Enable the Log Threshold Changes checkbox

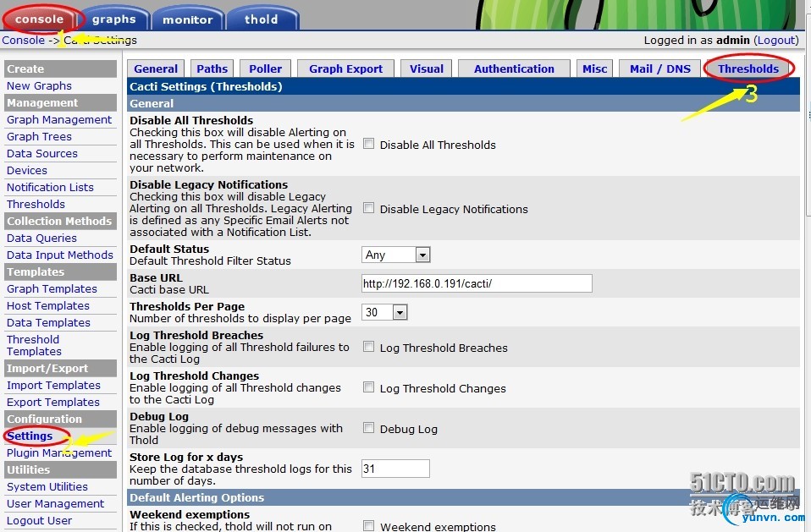point(369,387)
